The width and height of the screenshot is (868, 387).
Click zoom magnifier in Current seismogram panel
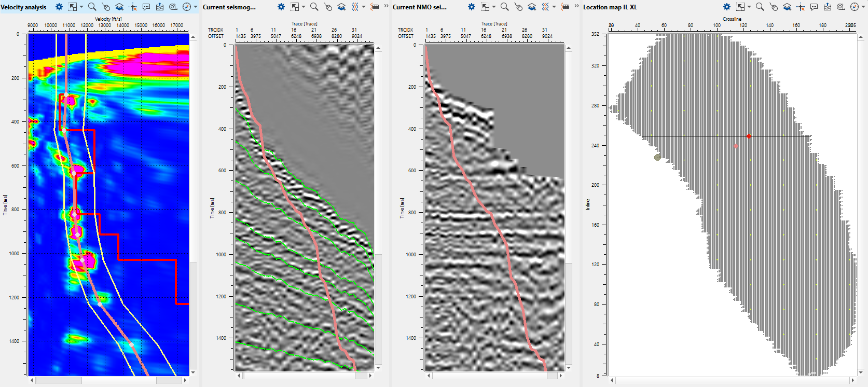[314, 7]
